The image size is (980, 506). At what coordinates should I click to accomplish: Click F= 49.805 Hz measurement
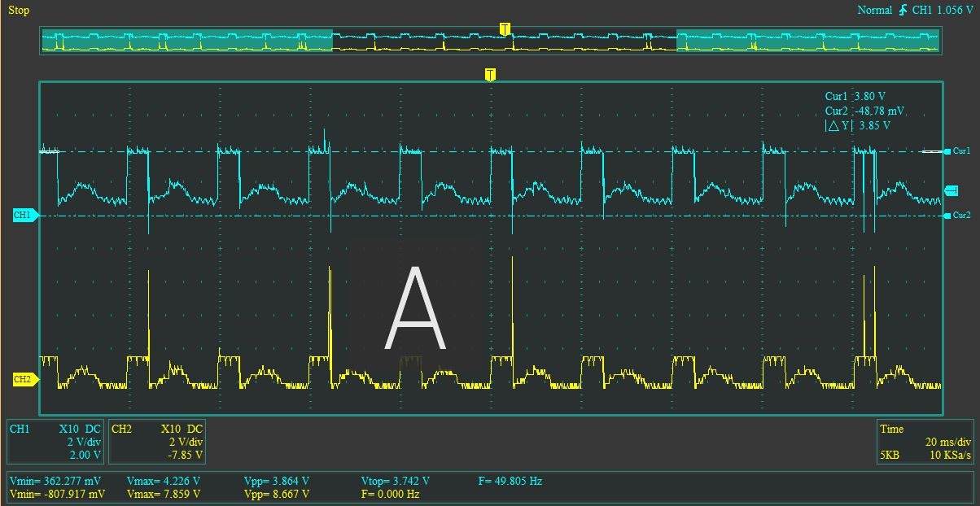tap(510, 481)
